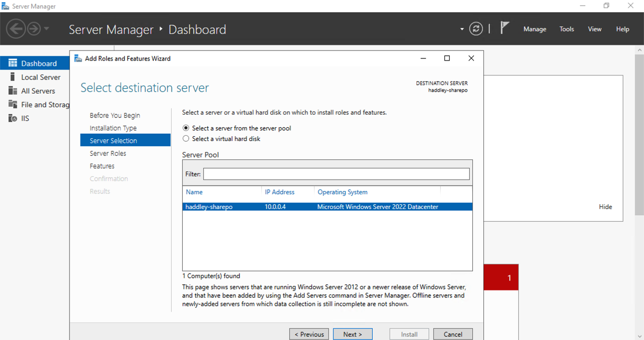Go to Installation Type step
Screen dimensions: 644x340
[x=113, y=128]
